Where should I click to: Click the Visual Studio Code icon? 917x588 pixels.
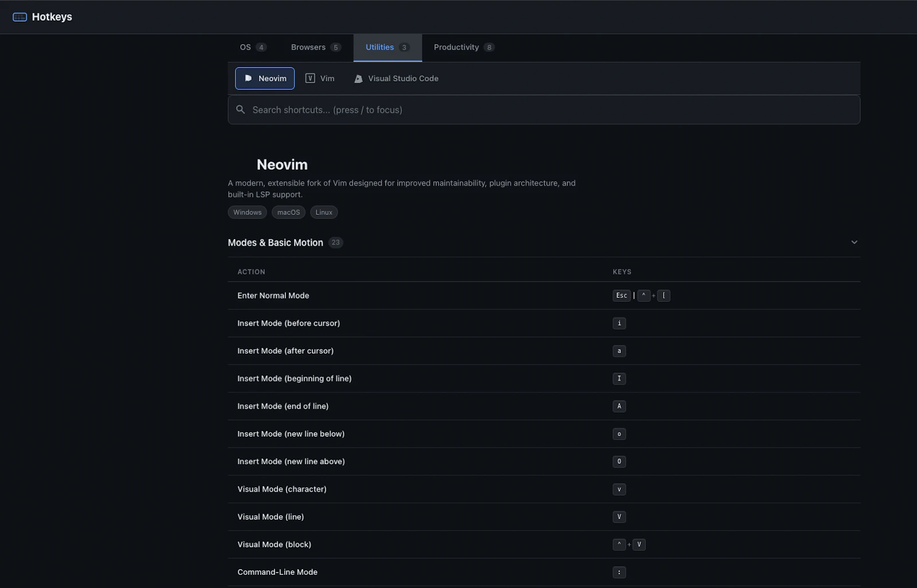coord(358,79)
